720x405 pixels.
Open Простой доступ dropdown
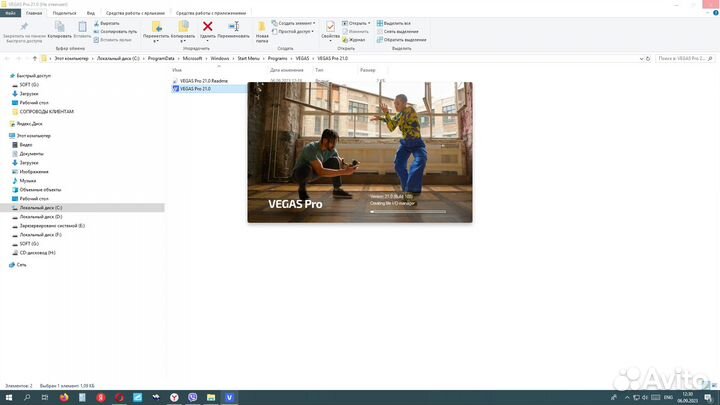coord(293,31)
